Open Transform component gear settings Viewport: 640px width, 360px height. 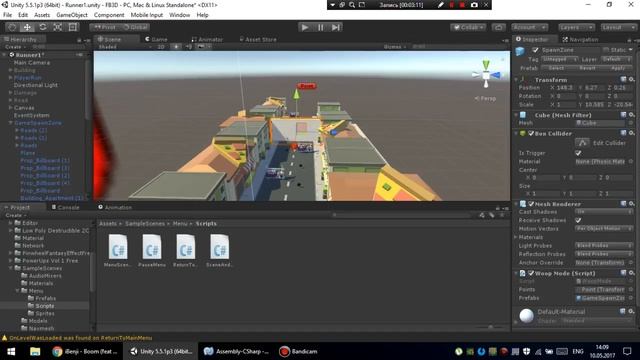coord(631,80)
